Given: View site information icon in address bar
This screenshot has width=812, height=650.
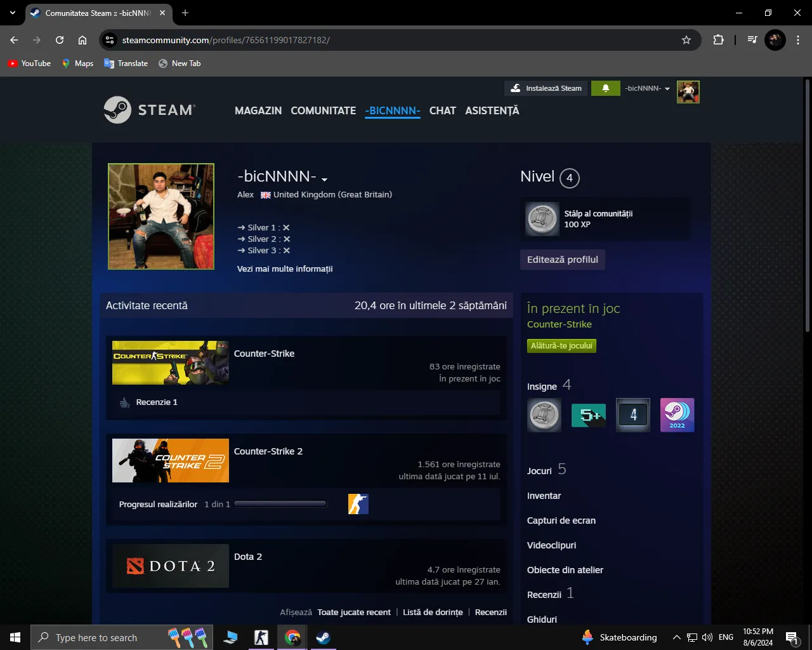Looking at the screenshot, I should (110, 40).
